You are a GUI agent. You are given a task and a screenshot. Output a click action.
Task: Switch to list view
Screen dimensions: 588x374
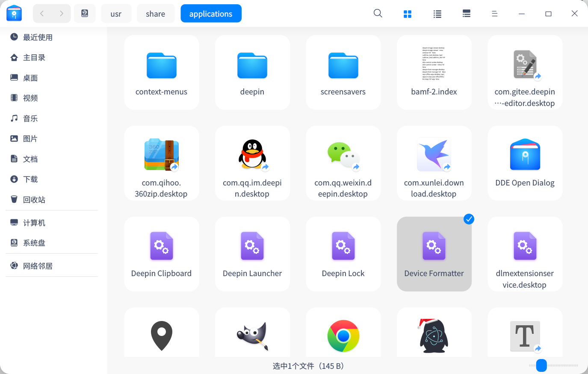[437, 14]
